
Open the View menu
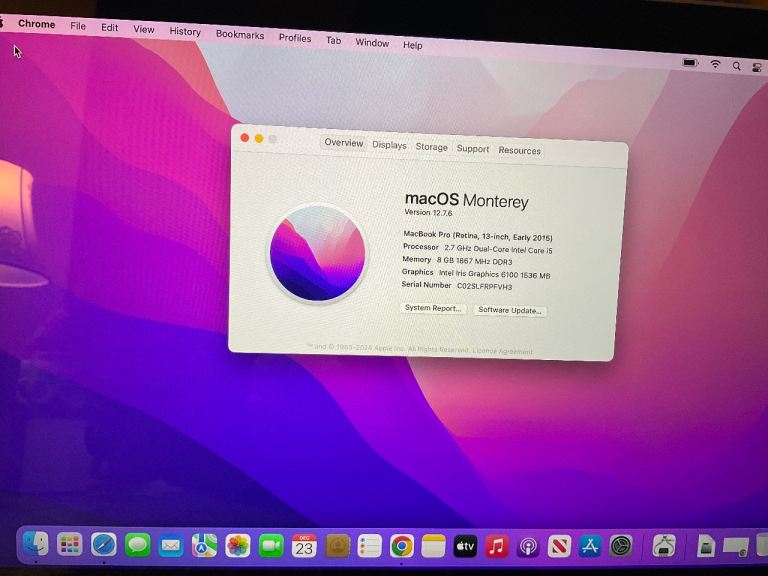[144, 29]
